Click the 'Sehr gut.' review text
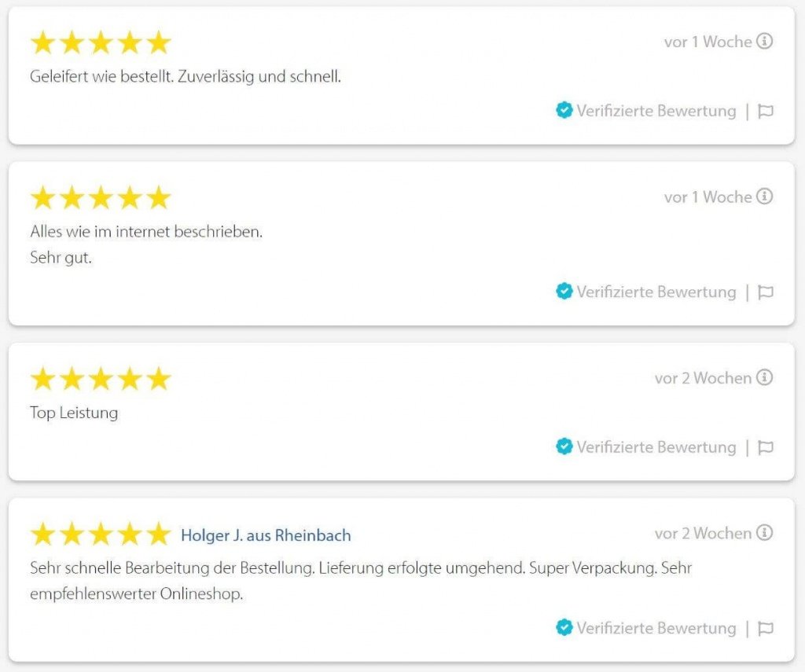 pos(61,258)
